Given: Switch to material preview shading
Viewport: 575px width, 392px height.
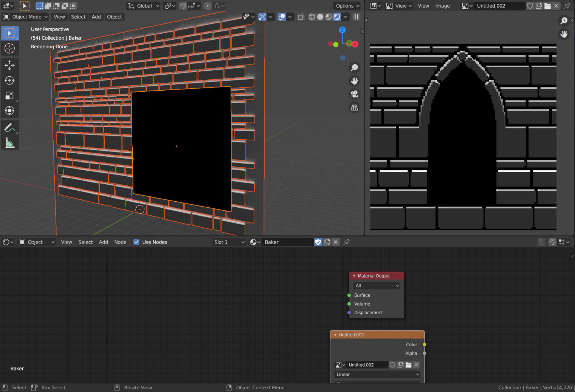Looking at the screenshot, I should click(x=329, y=17).
